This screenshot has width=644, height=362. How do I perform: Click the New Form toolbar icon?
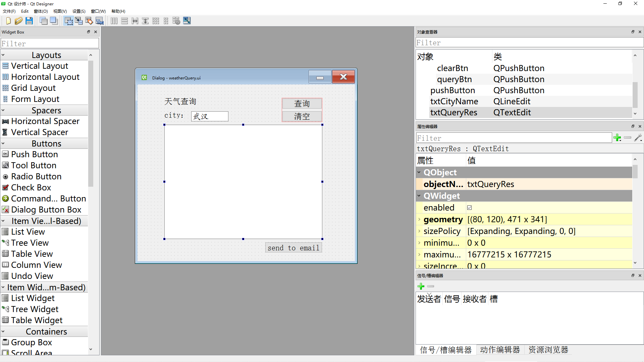click(8, 21)
